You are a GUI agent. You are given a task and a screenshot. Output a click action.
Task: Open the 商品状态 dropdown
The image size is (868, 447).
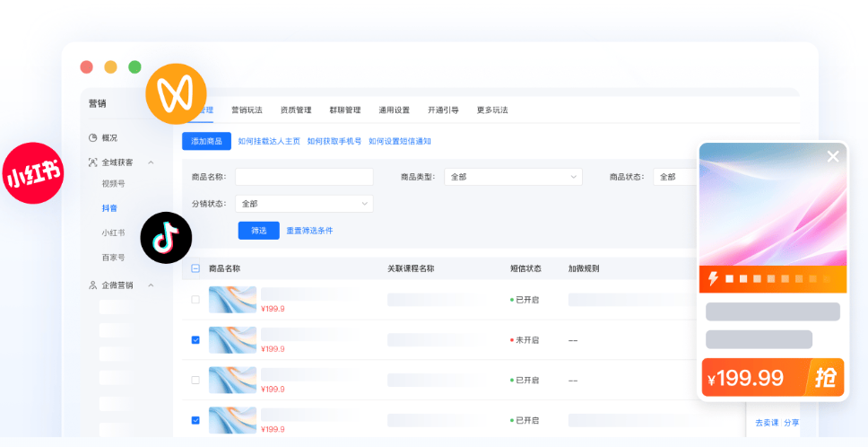point(676,177)
